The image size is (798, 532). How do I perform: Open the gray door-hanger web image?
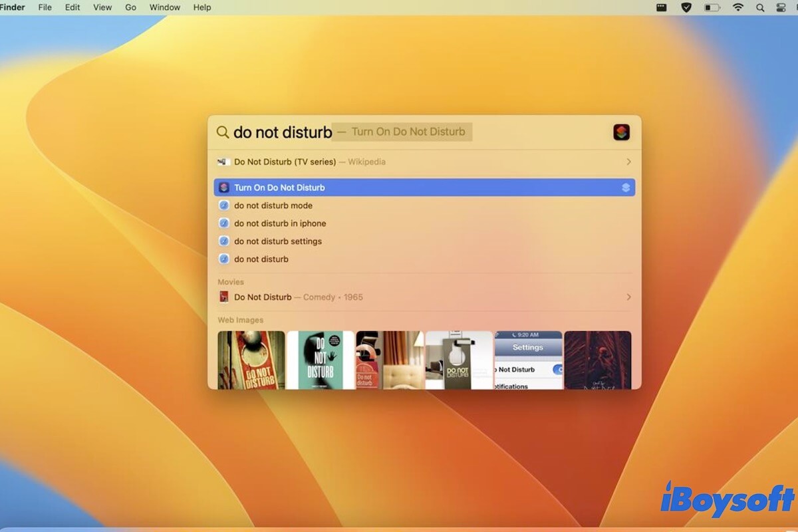[460, 360]
